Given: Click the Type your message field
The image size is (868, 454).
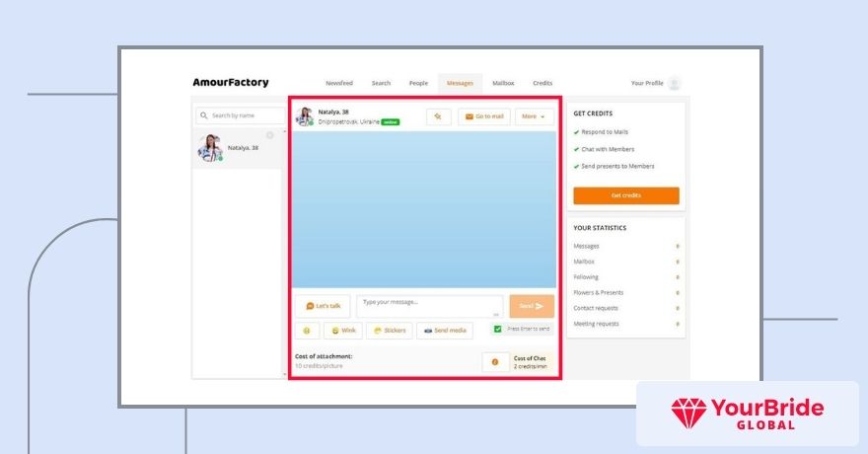Looking at the screenshot, I should [430, 306].
